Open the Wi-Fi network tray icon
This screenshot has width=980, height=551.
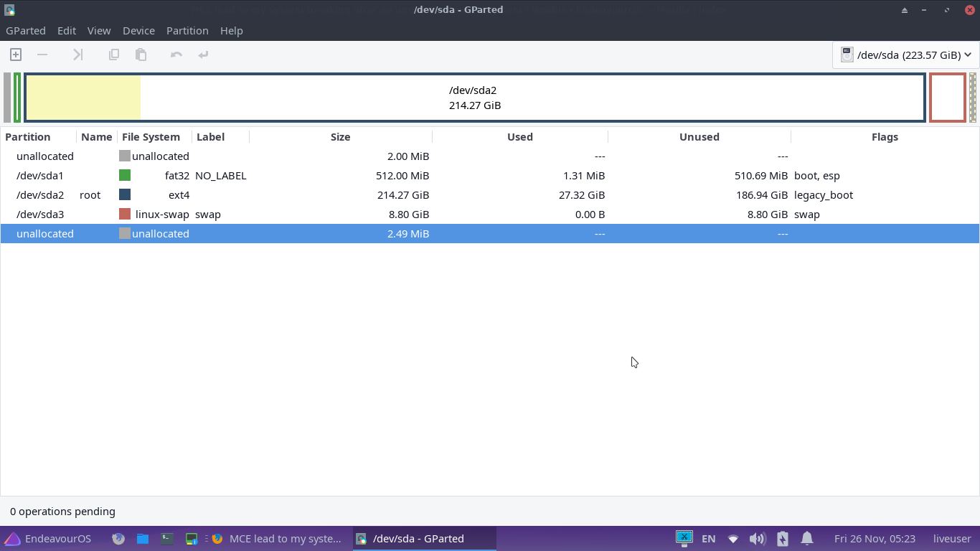point(733,539)
